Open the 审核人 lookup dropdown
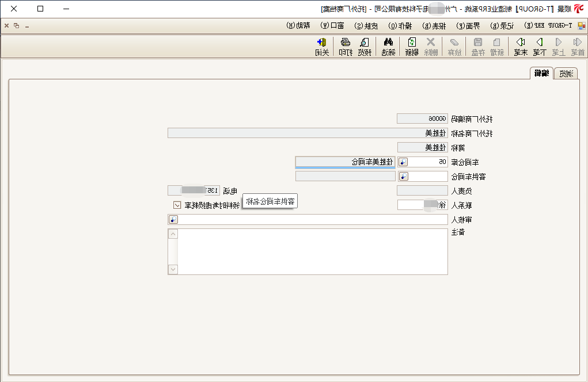This screenshot has width=588, height=382. click(173, 219)
